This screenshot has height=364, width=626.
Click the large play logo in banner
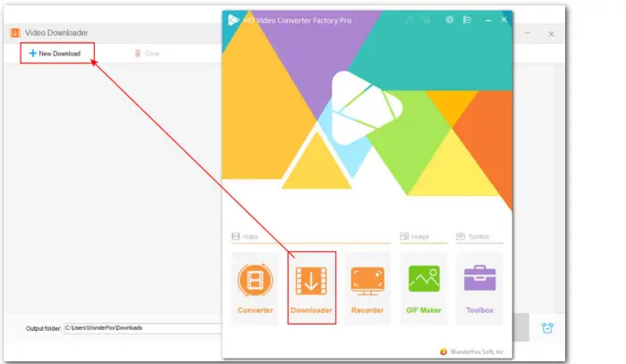pos(367,107)
